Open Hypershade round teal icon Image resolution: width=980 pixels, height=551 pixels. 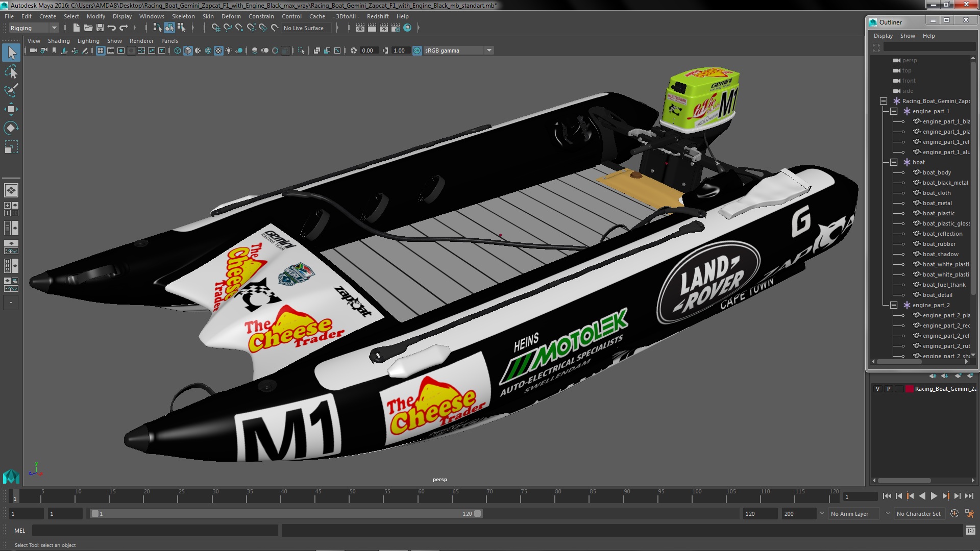[x=407, y=28]
